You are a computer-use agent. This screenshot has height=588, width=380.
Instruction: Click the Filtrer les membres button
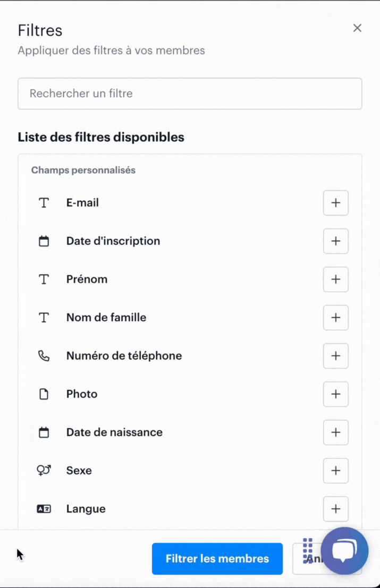[217, 558]
